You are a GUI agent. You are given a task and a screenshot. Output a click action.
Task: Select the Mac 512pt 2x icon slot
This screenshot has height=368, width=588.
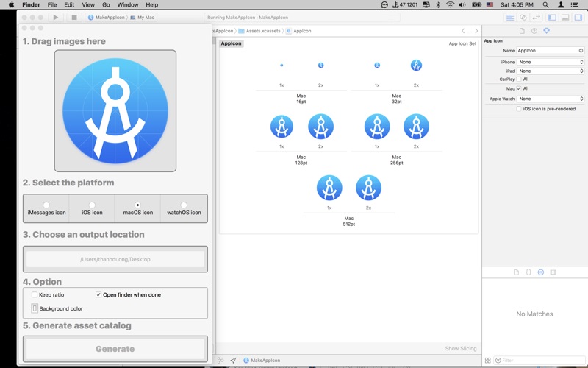pyautogui.click(x=368, y=188)
